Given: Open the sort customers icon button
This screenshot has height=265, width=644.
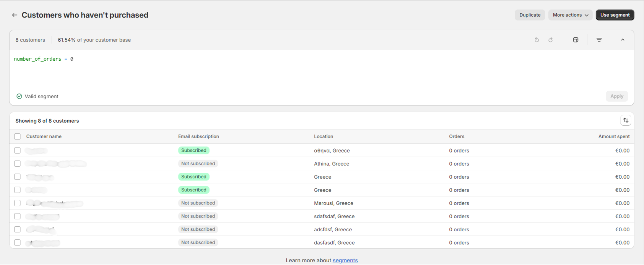Looking at the screenshot, I should click(626, 121).
